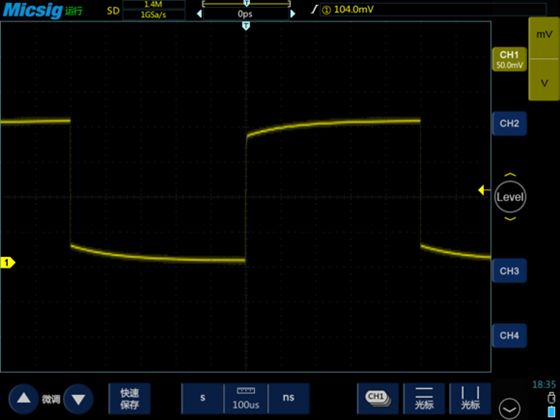Expand the bottom-right down chevron menu

coord(509,408)
